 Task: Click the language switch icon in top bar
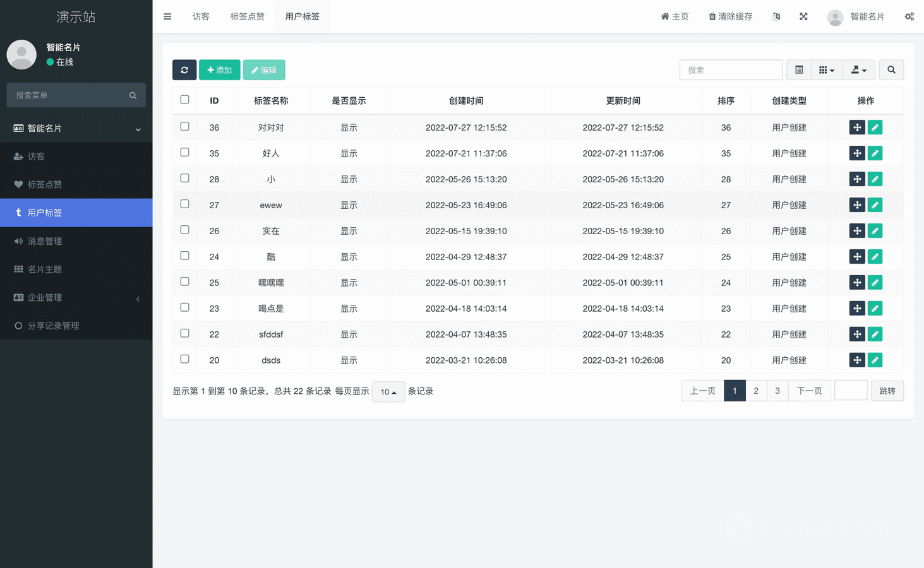click(776, 16)
